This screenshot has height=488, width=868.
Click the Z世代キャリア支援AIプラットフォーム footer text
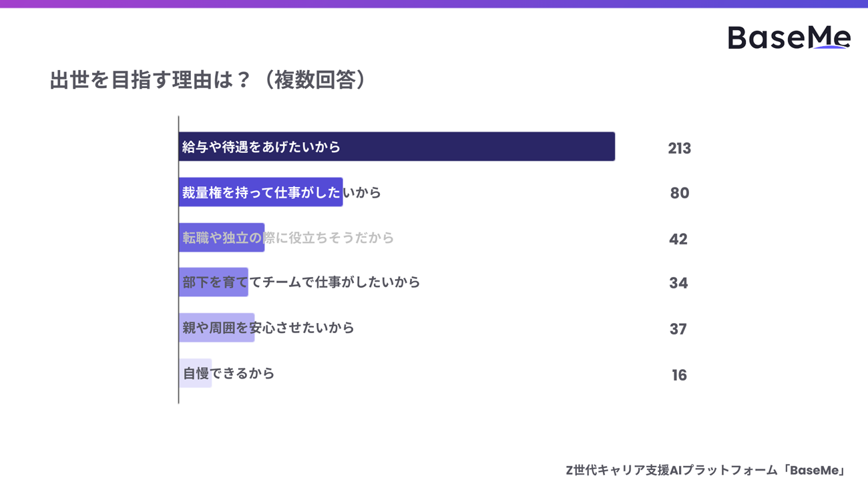pos(672,470)
